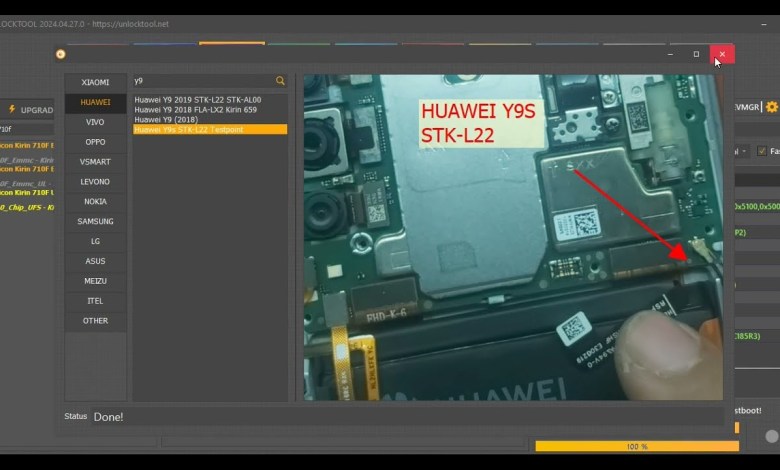780x470 pixels.
Task: Open settings gear in main window
Action: click(x=772, y=107)
